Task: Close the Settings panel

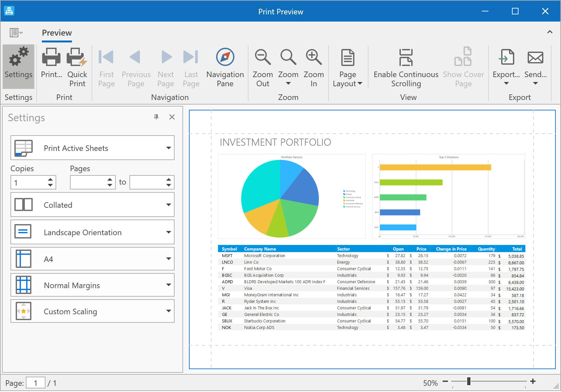Action: tap(172, 117)
